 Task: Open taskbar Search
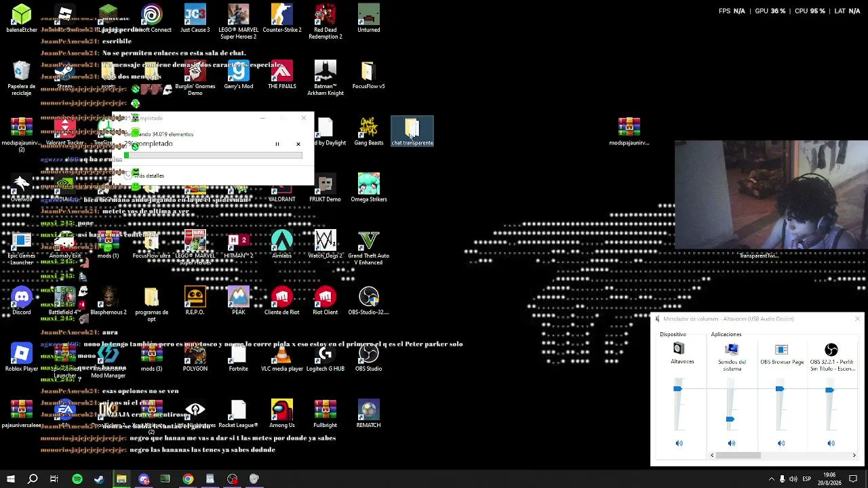coord(33,479)
